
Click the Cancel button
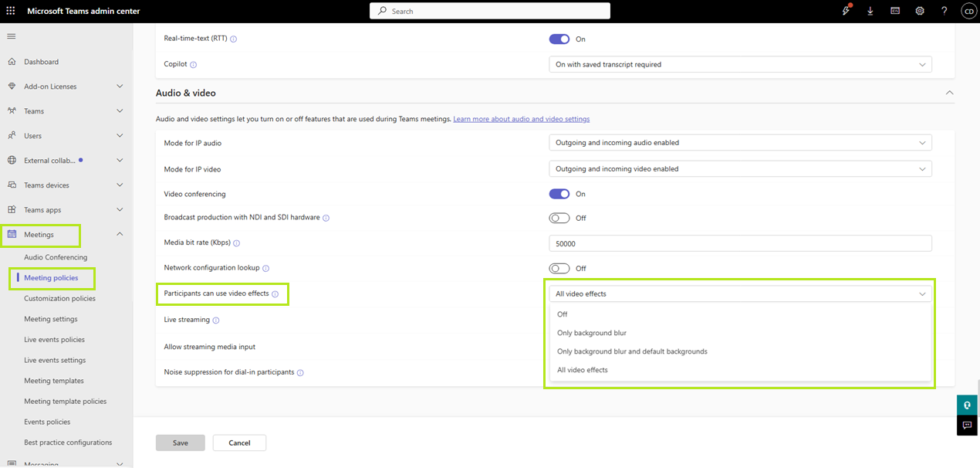click(x=239, y=443)
